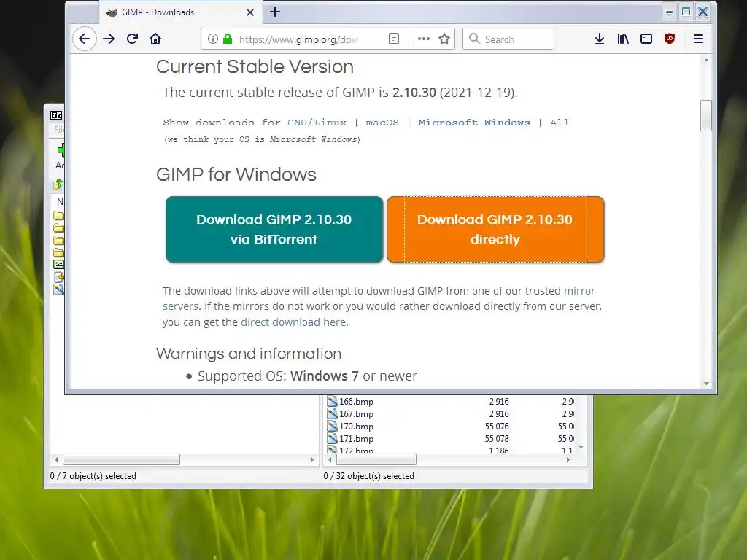Click the Firefox Search box

pos(508,39)
